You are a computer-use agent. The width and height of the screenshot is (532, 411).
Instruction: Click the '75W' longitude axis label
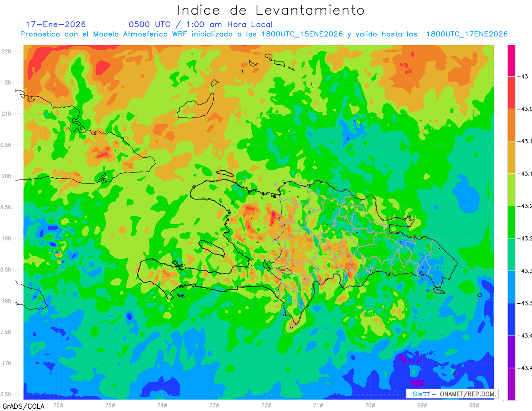(x=110, y=405)
